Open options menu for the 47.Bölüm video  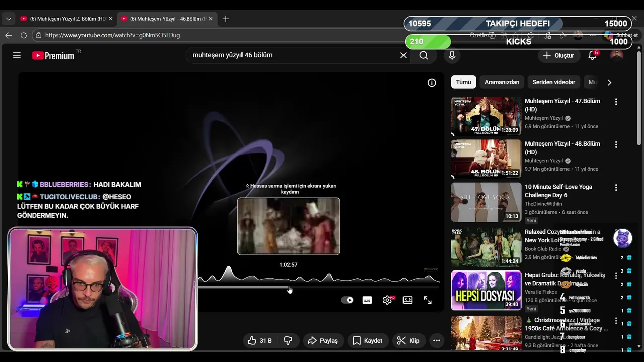pyautogui.click(x=616, y=102)
